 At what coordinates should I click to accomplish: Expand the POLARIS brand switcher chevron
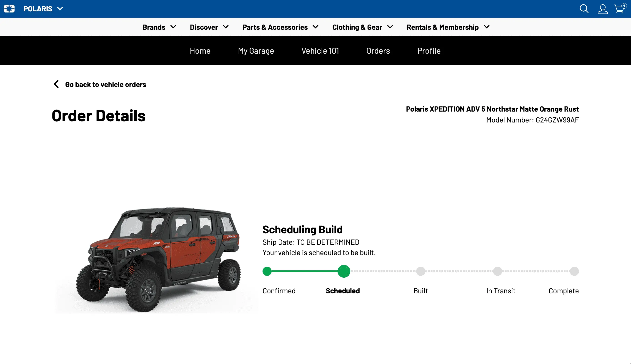[x=60, y=9]
